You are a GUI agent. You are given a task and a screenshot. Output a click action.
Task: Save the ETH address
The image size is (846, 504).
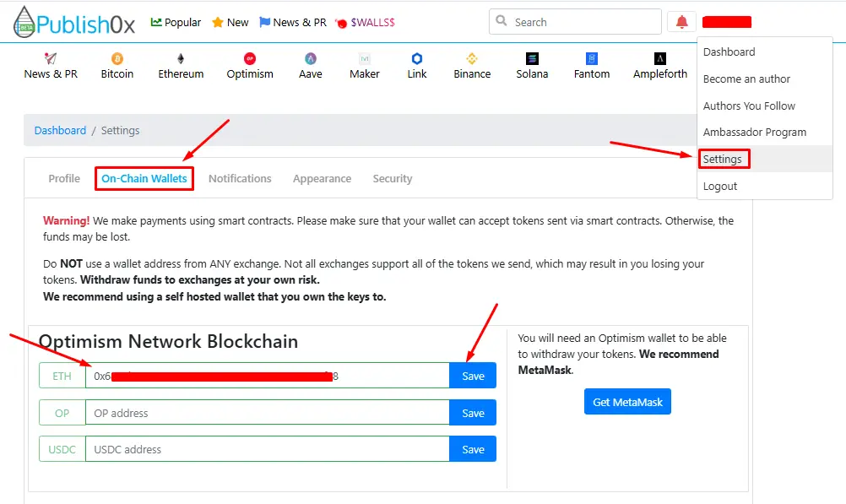[x=473, y=376]
